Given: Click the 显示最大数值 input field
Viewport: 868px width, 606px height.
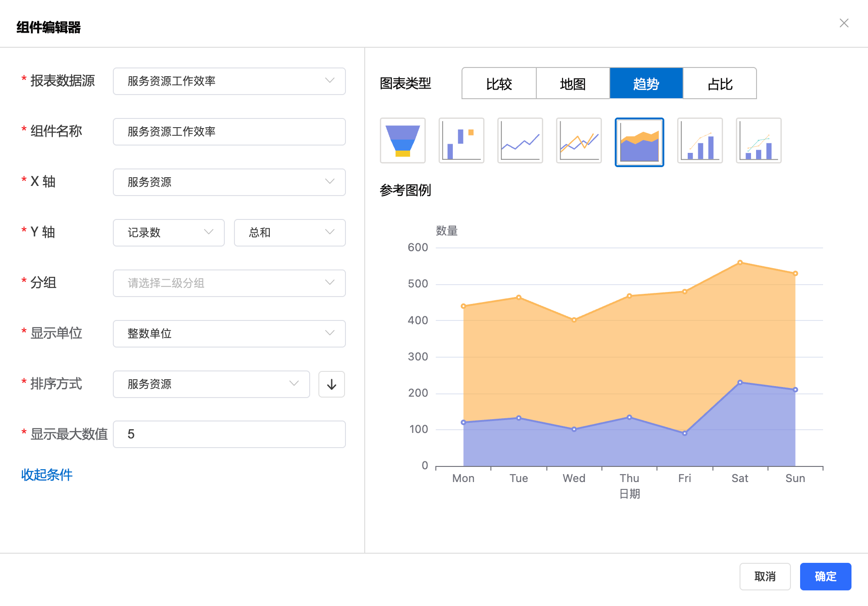Looking at the screenshot, I should (229, 434).
